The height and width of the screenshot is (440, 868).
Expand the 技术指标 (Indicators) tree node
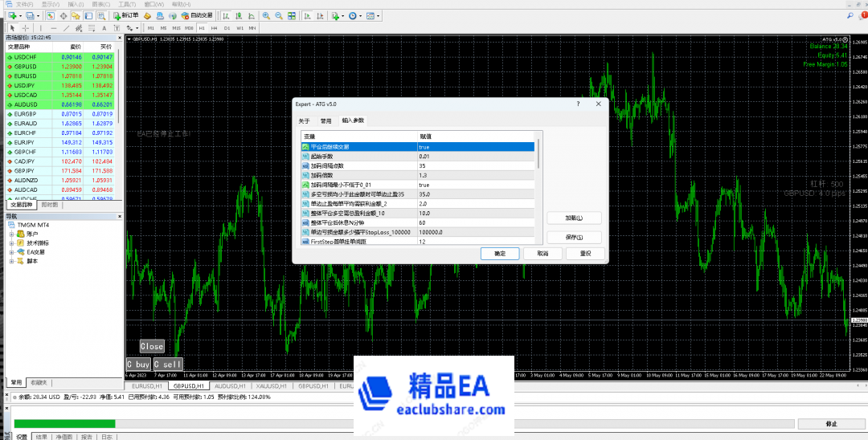click(x=11, y=242)
